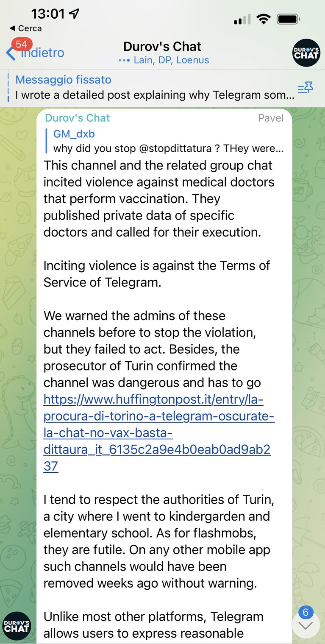Tap the Durov's Chat avatar beside the message

[x=17, y=626]
